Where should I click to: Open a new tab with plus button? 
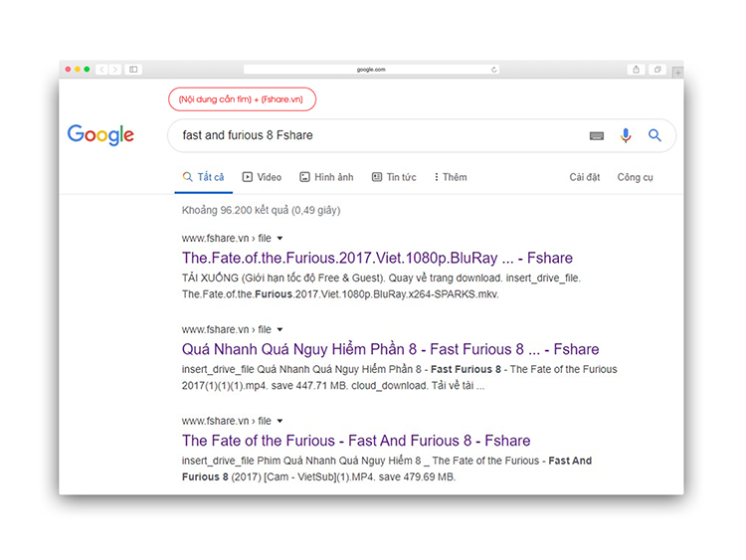pyautogui.click(x=678, y=72)
